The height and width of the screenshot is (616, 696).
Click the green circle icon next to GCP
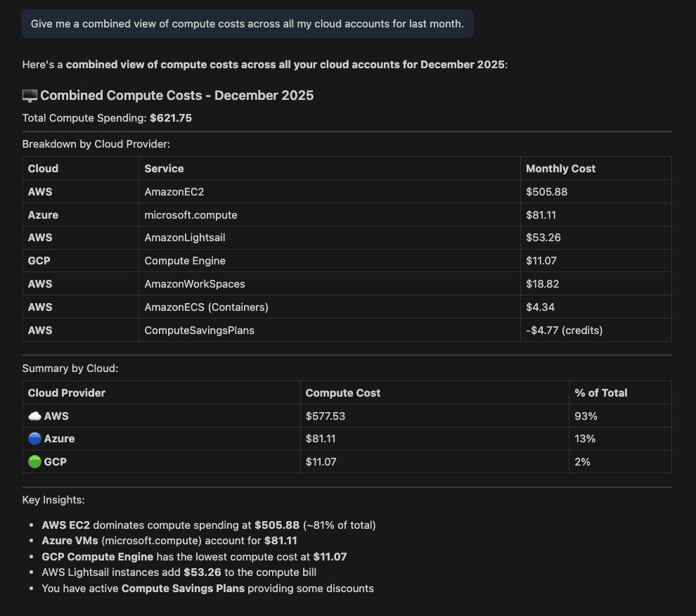pos(34,462)
